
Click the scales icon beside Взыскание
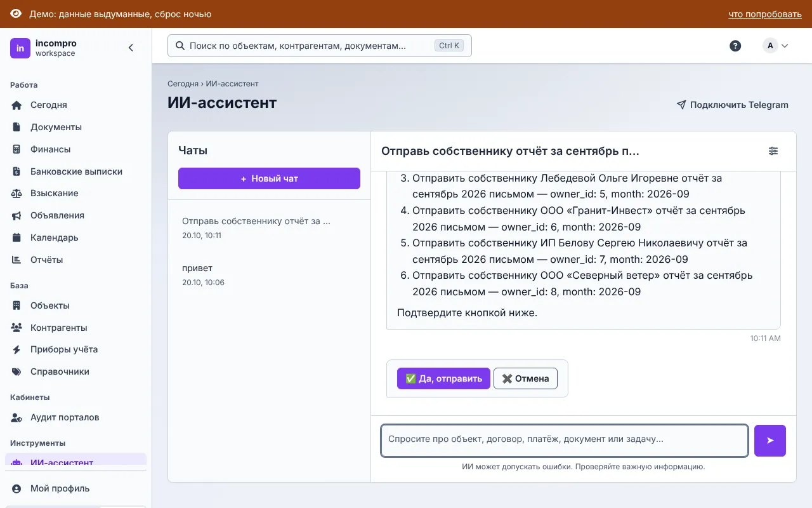(x=17, y=193)
